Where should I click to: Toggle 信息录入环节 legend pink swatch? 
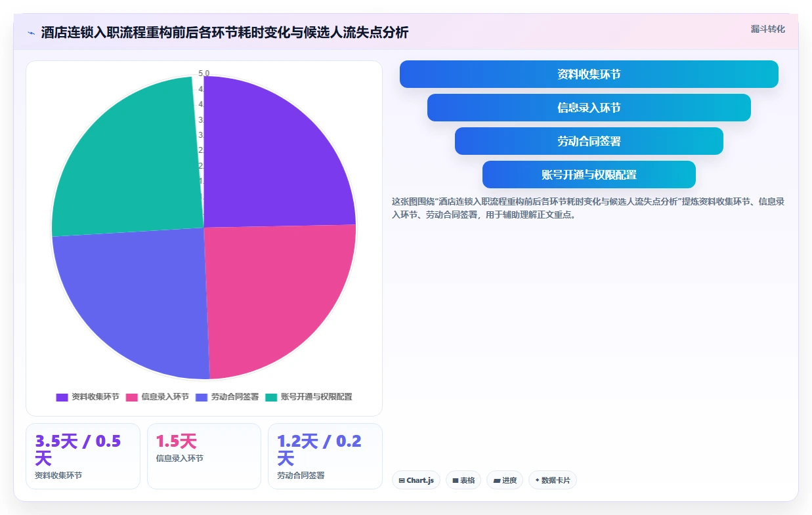point(131,397)
